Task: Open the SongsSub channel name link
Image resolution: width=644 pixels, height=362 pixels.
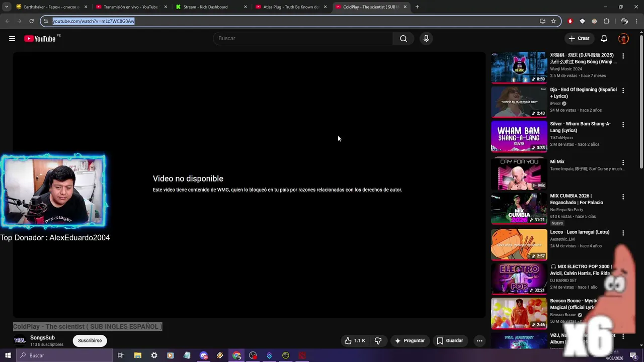Action: 42,338
